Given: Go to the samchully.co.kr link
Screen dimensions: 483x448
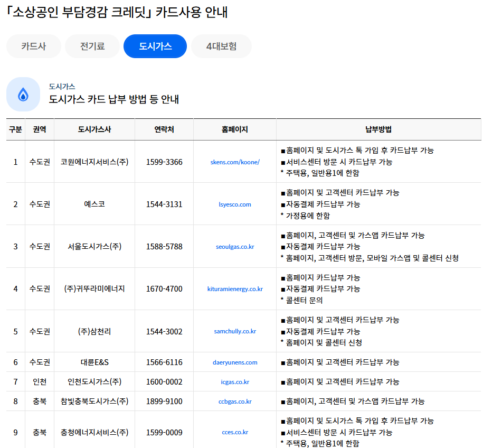Looking at the screenshot, I should click(x=235, y=331).
